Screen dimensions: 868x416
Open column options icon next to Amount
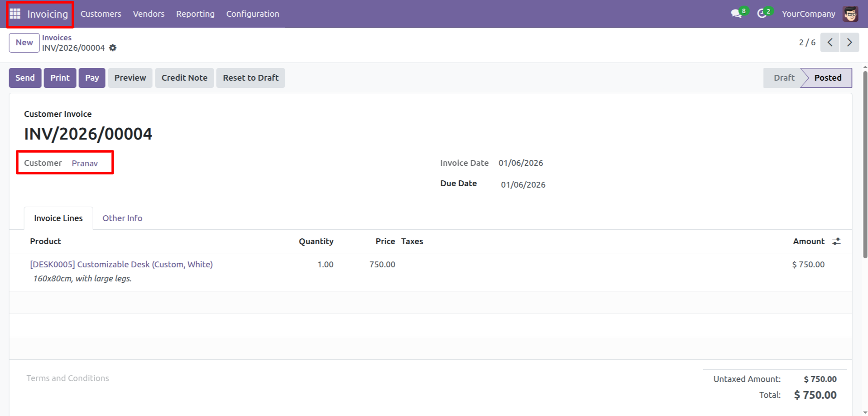click(836, 242)
